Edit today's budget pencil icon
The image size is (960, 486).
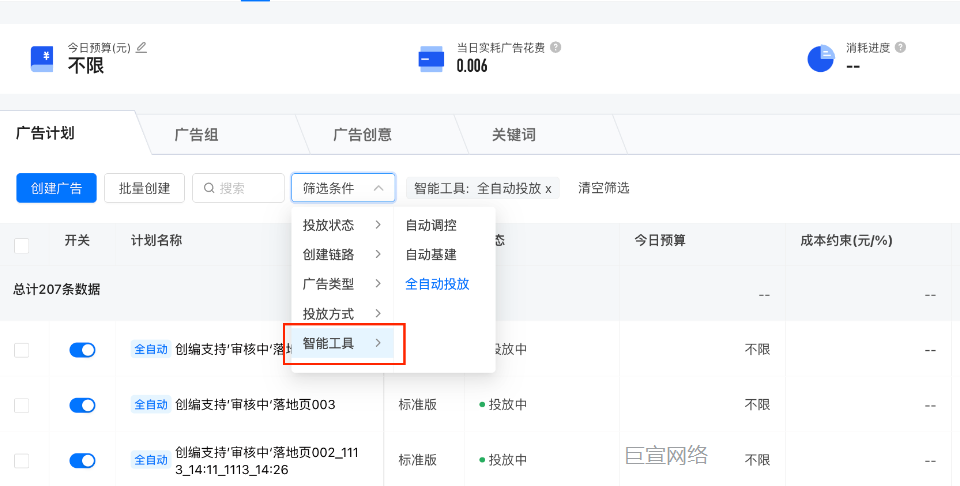[x=141, y=47]
